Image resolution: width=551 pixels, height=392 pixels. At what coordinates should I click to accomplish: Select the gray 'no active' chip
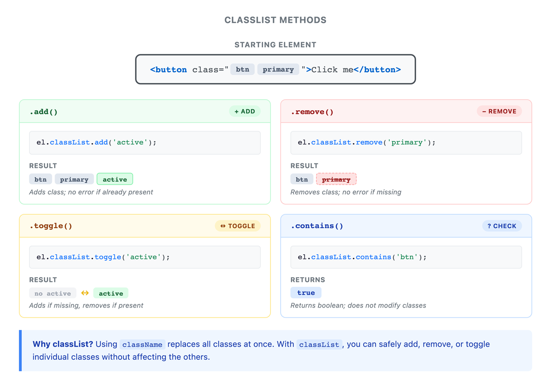53,293
